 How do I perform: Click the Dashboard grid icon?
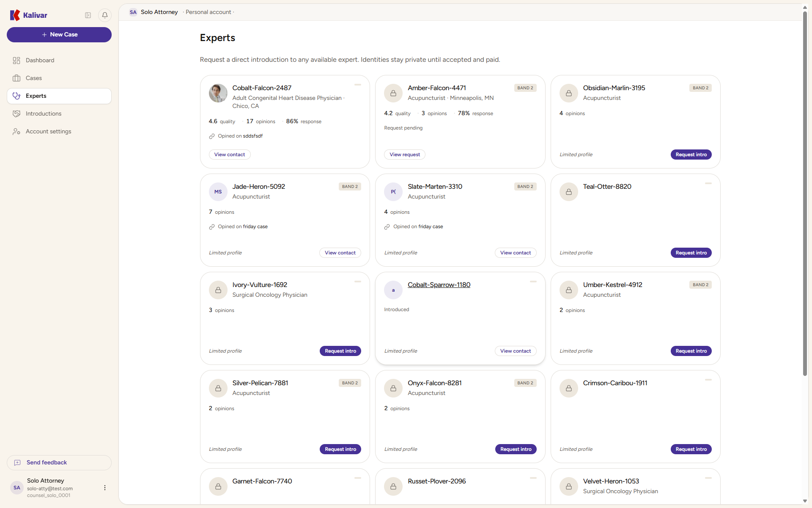[16, 61]
